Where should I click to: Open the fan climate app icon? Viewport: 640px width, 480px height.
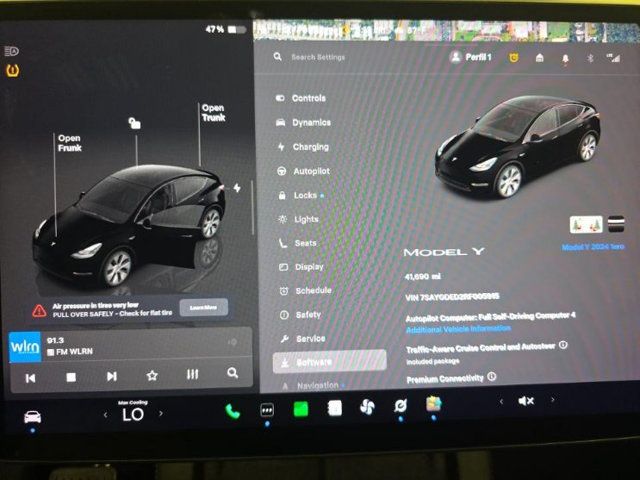click(367, 407)
